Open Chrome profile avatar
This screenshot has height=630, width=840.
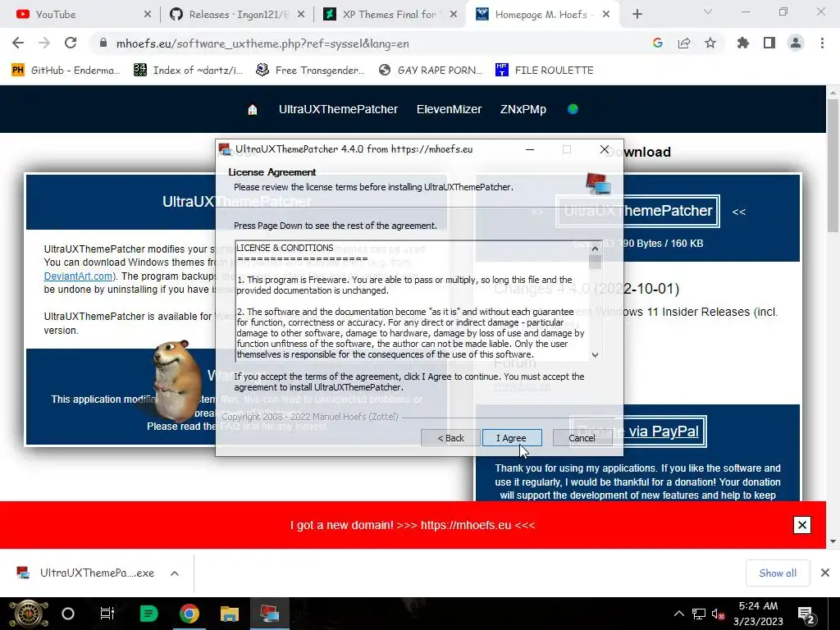pyautogui.click(x=796, y=43)
